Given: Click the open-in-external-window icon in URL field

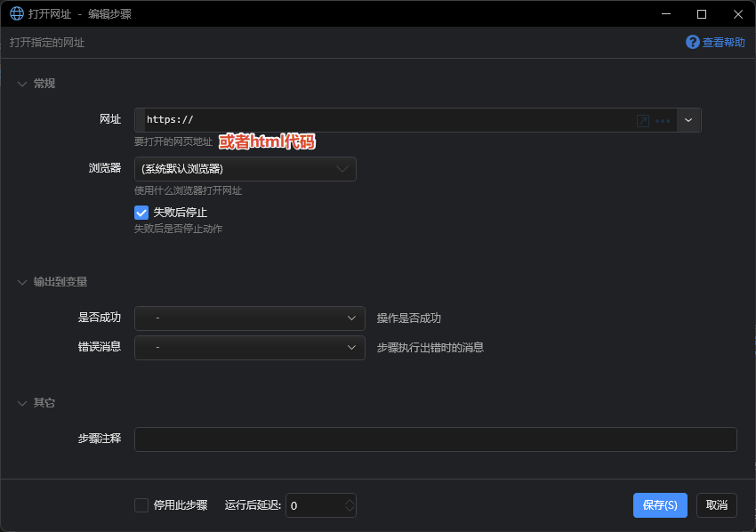Looking at the screenshot, I should [x=642, y=121].
